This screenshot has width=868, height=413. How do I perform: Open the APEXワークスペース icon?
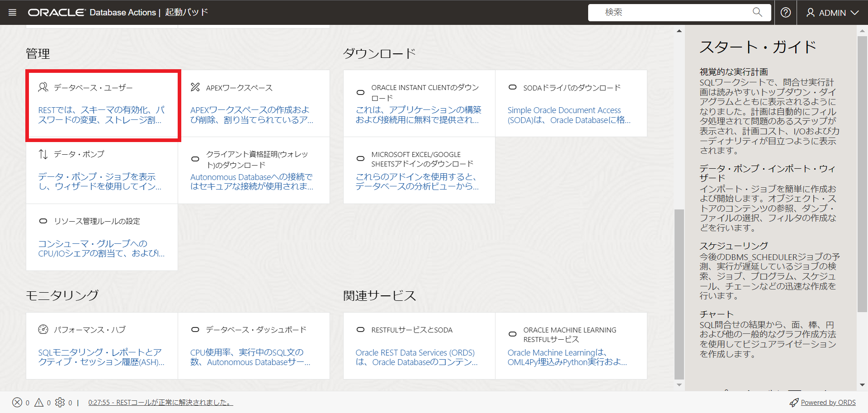tap(195, 87)
